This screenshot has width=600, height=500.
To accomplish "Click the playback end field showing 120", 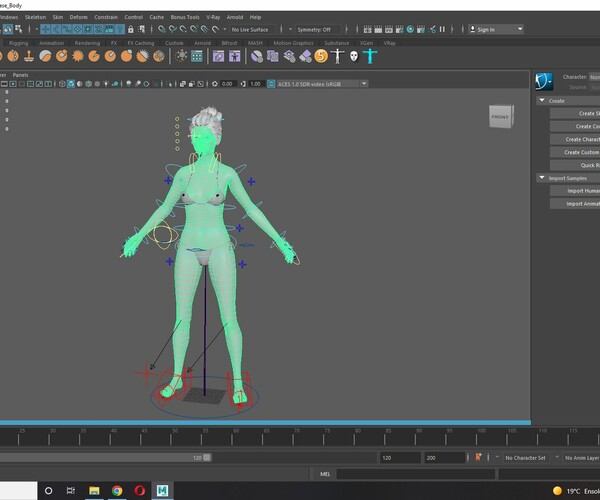I will 399,458.
